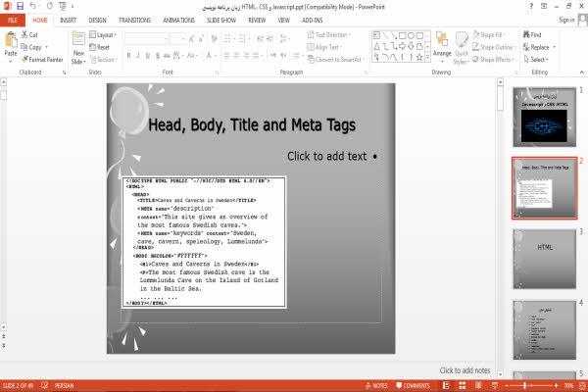Insert a New Slide

78,48
